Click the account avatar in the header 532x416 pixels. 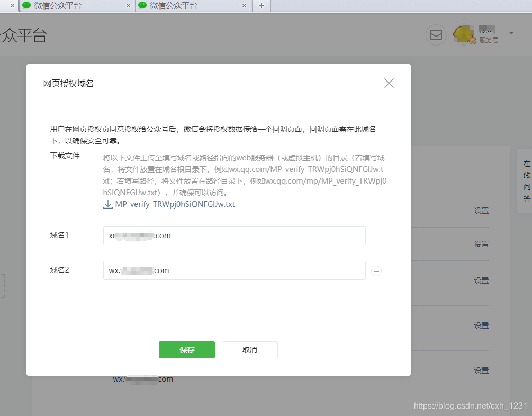(x=464, y=35)
